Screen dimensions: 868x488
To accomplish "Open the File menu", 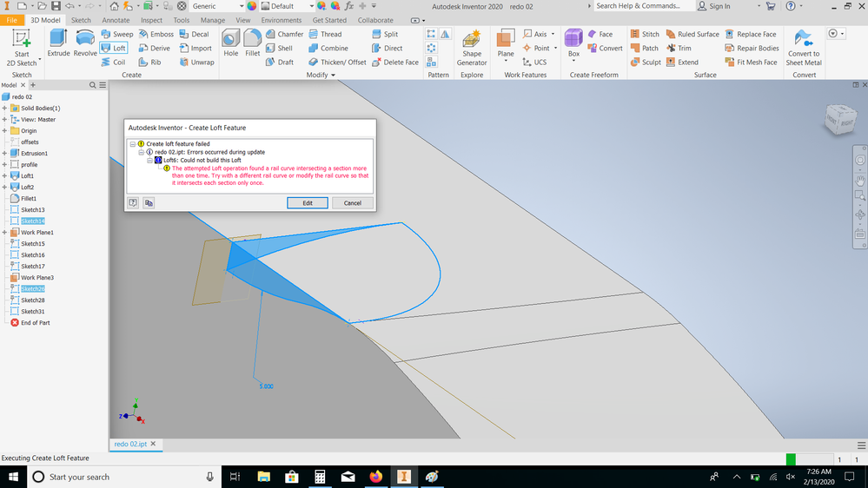I will [11, 20].
